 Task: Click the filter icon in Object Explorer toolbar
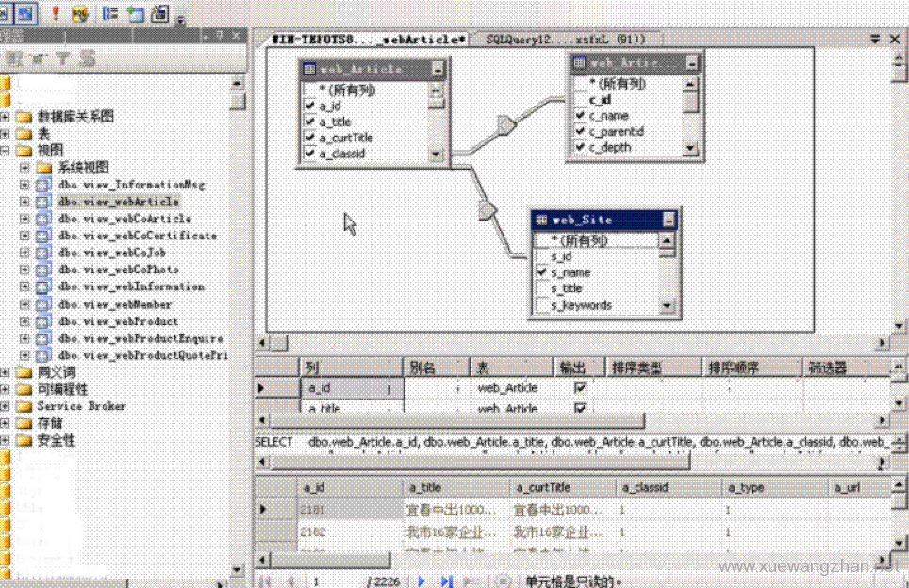(62, 58)
